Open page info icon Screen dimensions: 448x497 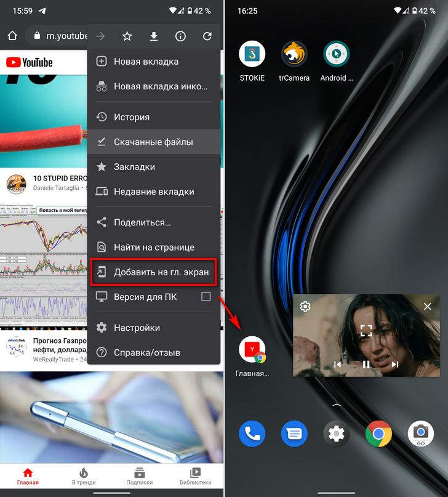click(180, 36)
